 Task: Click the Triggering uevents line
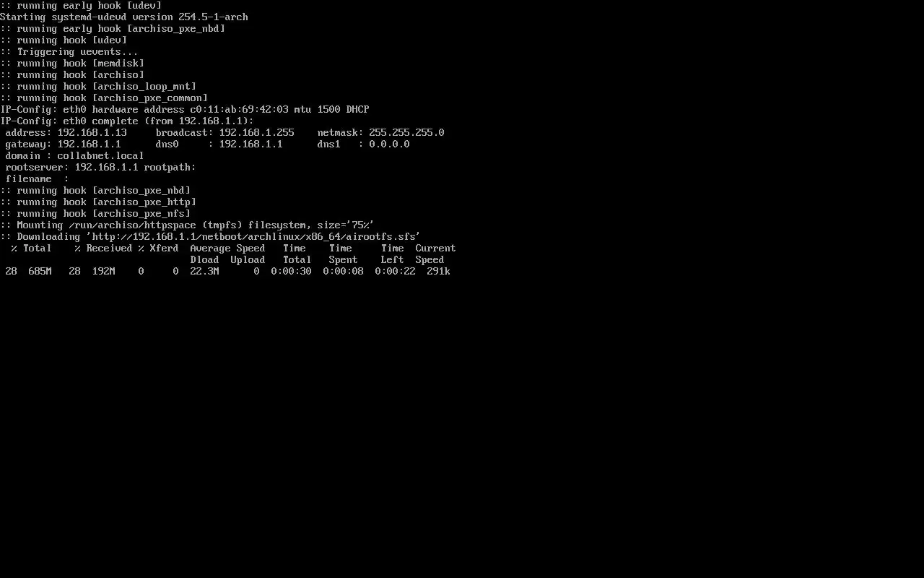pos(69,51)
